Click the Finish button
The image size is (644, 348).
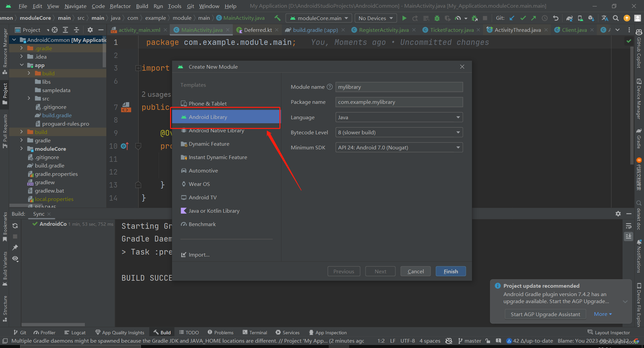(450, 271)
